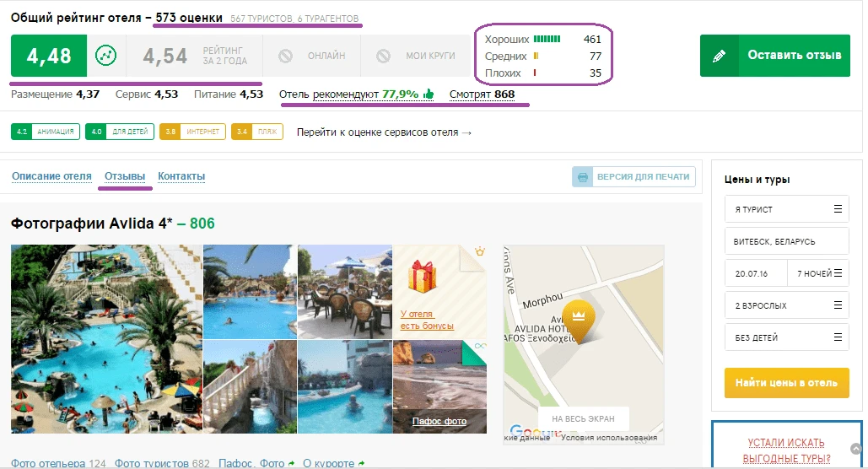Click the pencil icon on review button
The image size is (868, 469).
click(719, 56)
